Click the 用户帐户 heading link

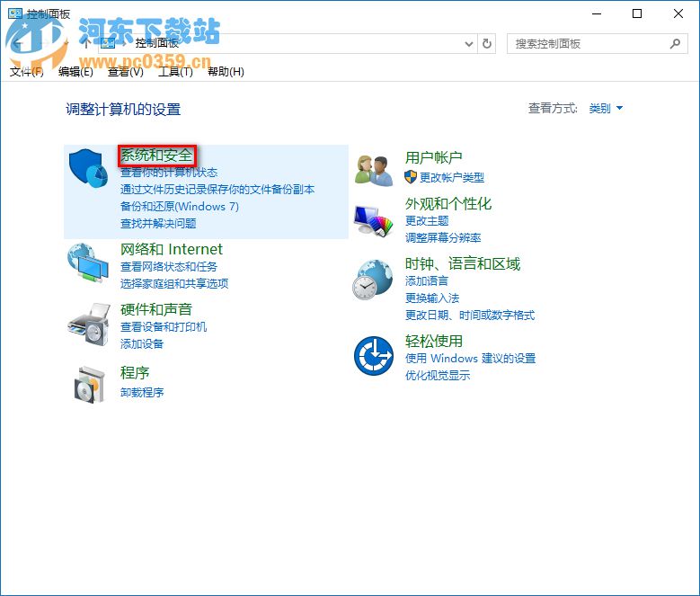click(x=433, y=157)
